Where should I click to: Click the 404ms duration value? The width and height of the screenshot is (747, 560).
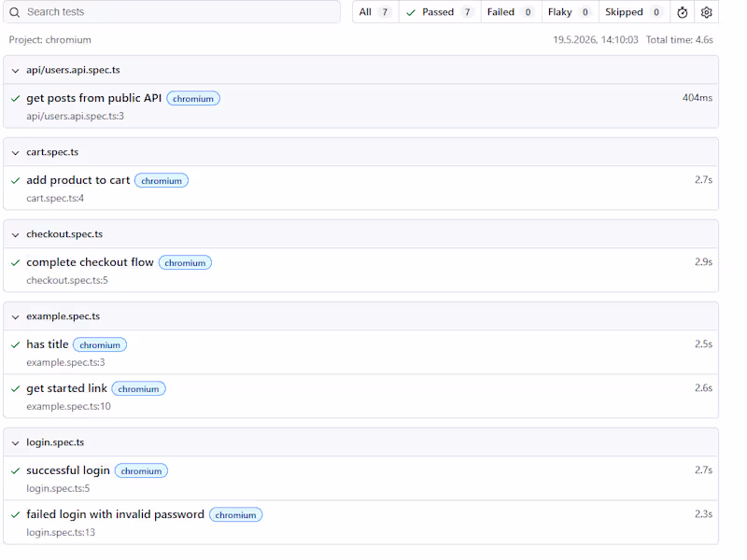pos(697,98)
